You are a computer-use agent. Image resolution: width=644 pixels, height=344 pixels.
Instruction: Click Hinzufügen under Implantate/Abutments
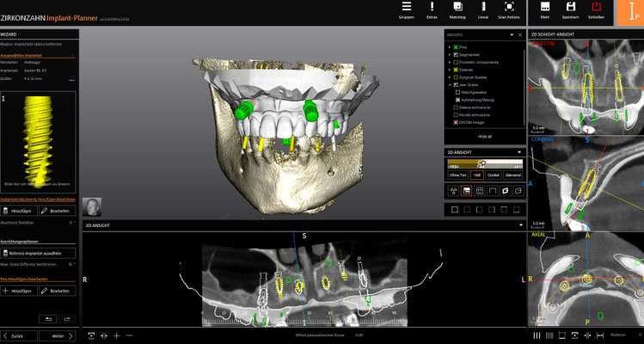[18, 211]
